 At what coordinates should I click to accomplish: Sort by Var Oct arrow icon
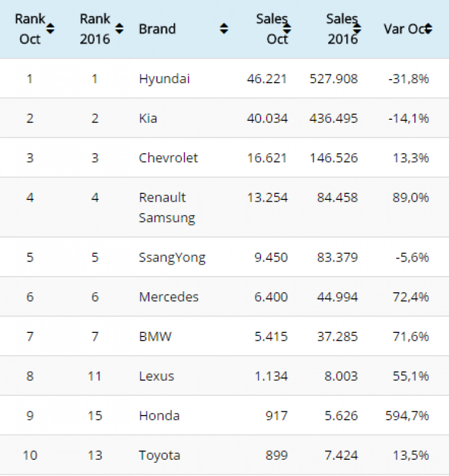(x=429, y=29)
